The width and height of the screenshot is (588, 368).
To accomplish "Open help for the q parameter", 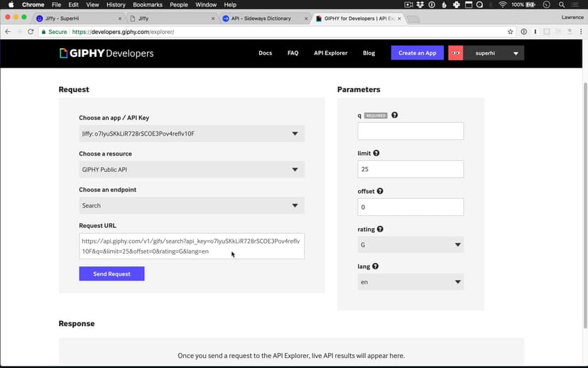I will 395,115.
